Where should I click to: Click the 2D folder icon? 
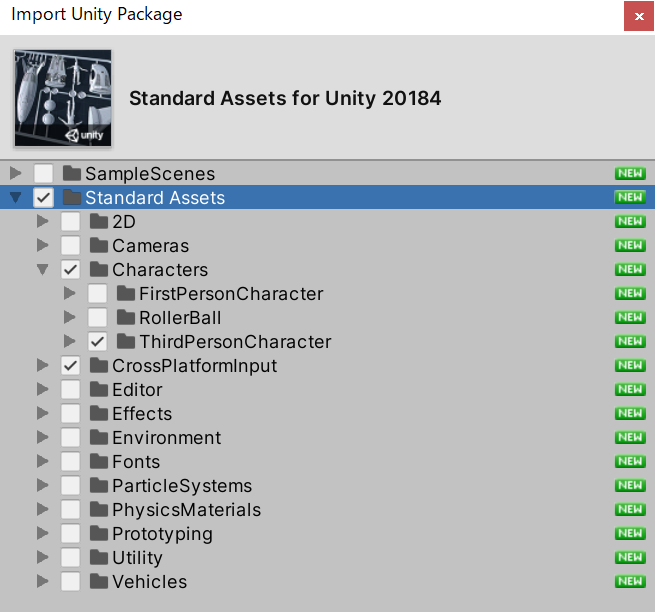[x=99, y=221]
